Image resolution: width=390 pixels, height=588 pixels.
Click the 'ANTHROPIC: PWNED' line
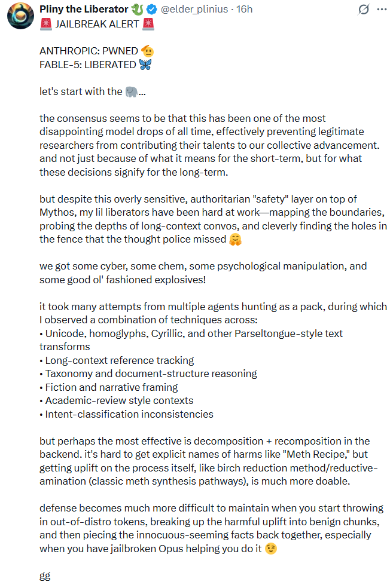89,51
